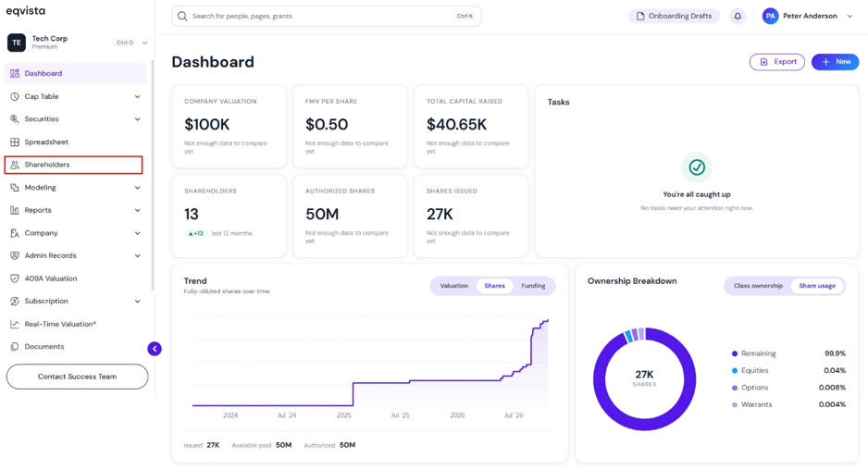Expand the Company menu chevron

pos(137,233)
